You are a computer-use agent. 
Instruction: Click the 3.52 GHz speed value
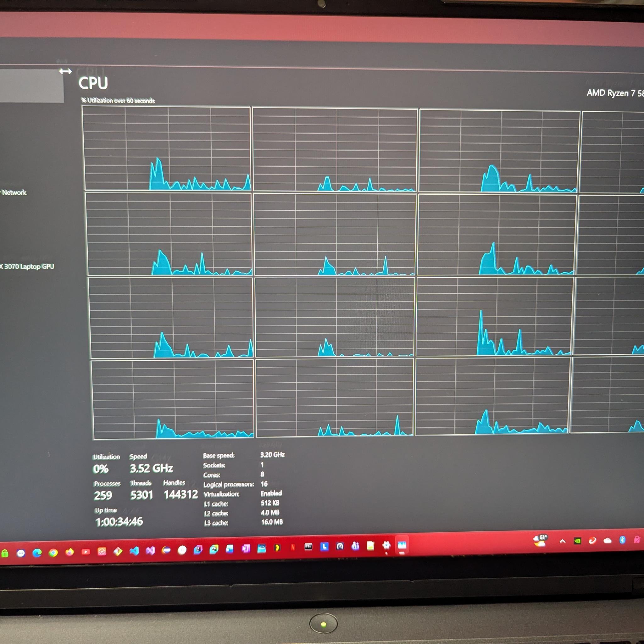click(x=151, y=468)
